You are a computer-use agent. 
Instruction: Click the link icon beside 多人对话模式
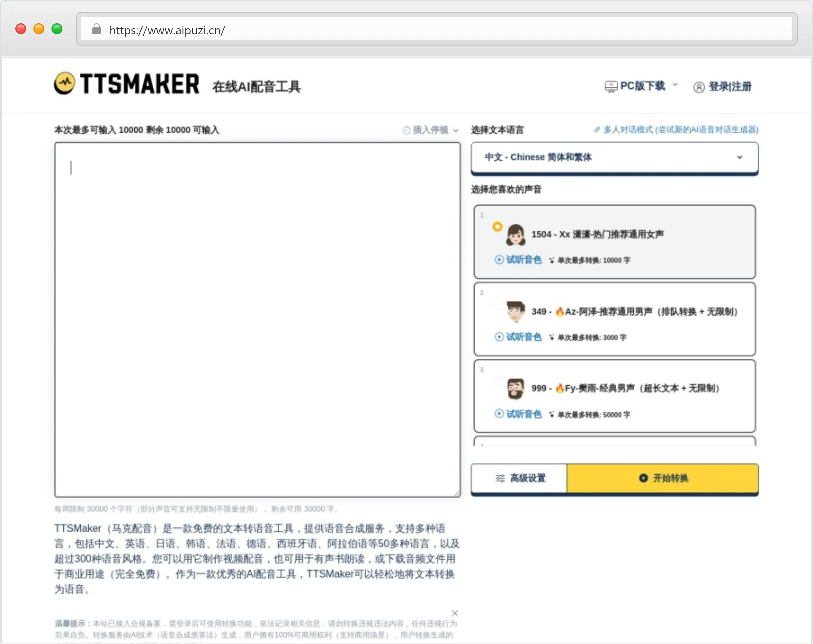point(597,130)
